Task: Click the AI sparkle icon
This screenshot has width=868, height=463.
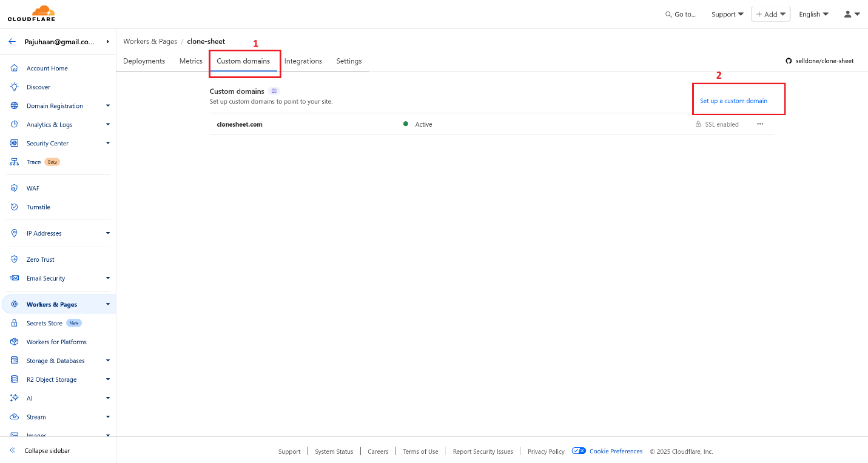Action: pos(15,398)
